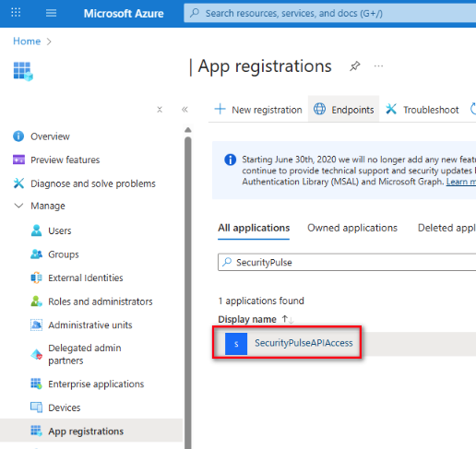Image resolution: width=476 pixels, height=449 pixels.
Task: Click the Overview info icon
Action: (18, 136)
